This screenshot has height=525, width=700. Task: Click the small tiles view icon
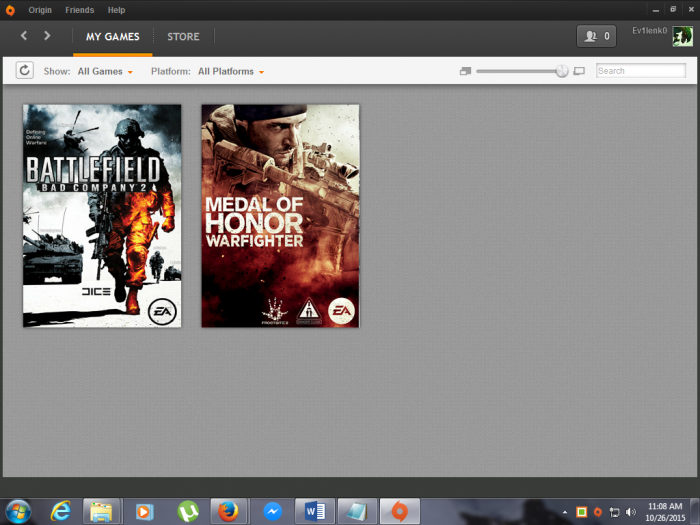tap(465, 71)
